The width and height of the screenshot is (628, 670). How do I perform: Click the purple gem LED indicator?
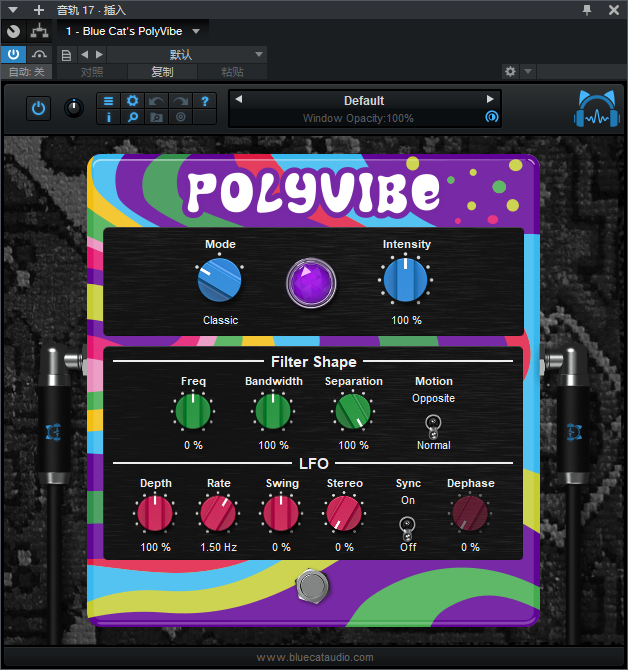311,282
